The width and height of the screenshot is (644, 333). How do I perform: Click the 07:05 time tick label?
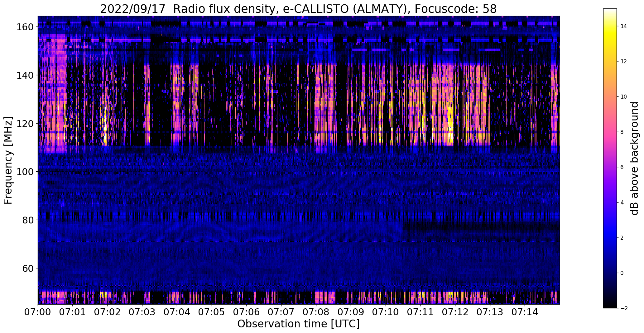[x=212, y=312]
